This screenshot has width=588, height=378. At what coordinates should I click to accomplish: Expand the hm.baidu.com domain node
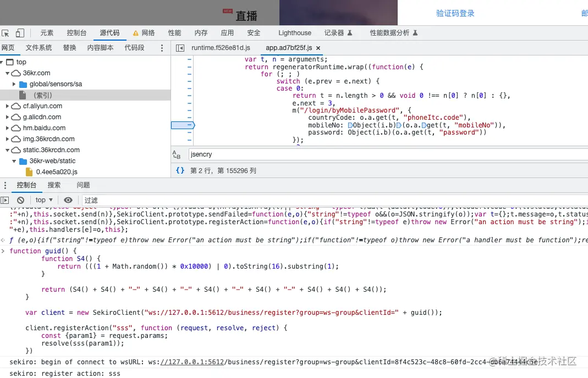click(x=7, y=128)
